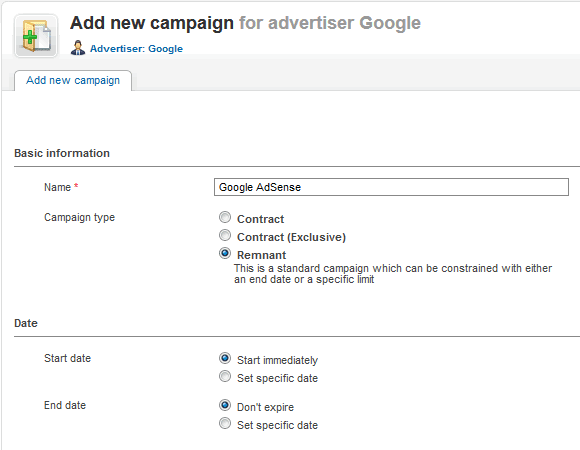Choose Don't expire for end date
The image size is (580, 450).
pyautogui.click(x=225, y=405)
